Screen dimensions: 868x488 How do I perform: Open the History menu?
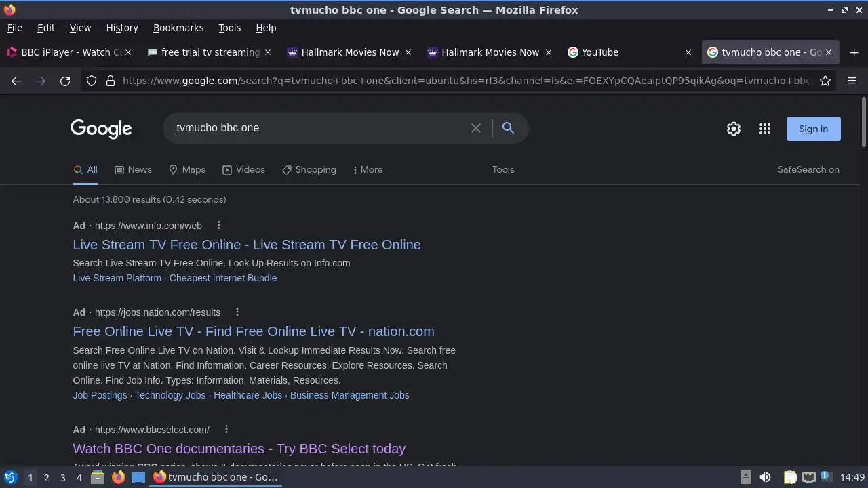coord(122,28)
